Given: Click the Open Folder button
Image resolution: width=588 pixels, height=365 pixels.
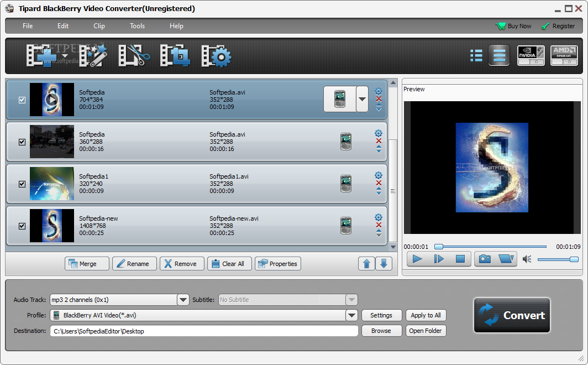Looking at the screenshot, I should [426, 331].
